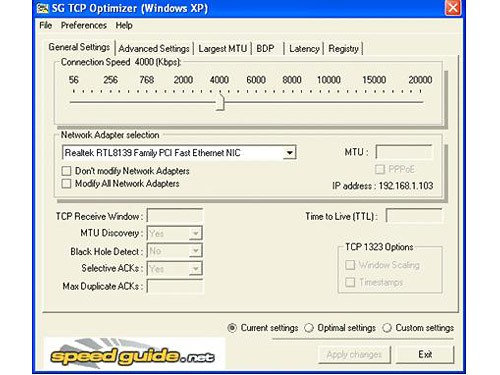Enable Modify All Network Adapters checkbox

click(67, 184)
